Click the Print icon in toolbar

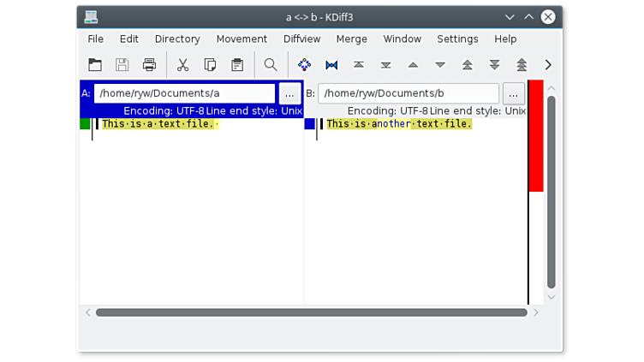pyautogui.click(x=150, y=65)
